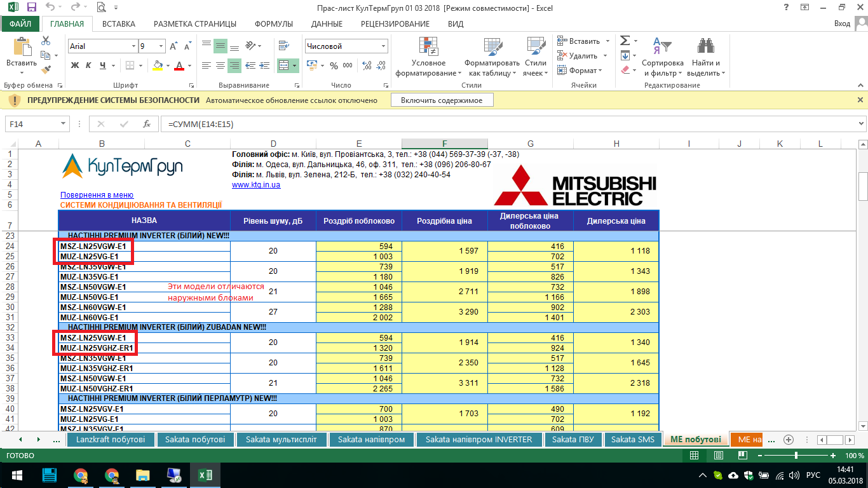Open the Insert Function fx dialog

[146, 124]
